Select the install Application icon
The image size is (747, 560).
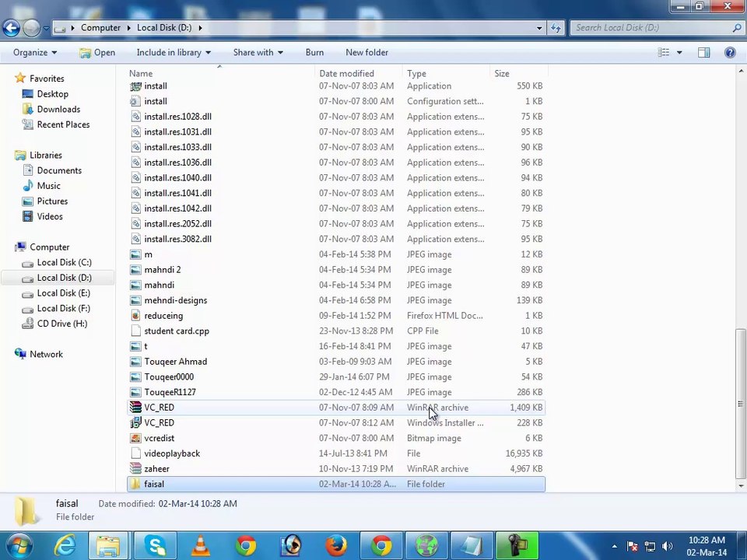135,86
